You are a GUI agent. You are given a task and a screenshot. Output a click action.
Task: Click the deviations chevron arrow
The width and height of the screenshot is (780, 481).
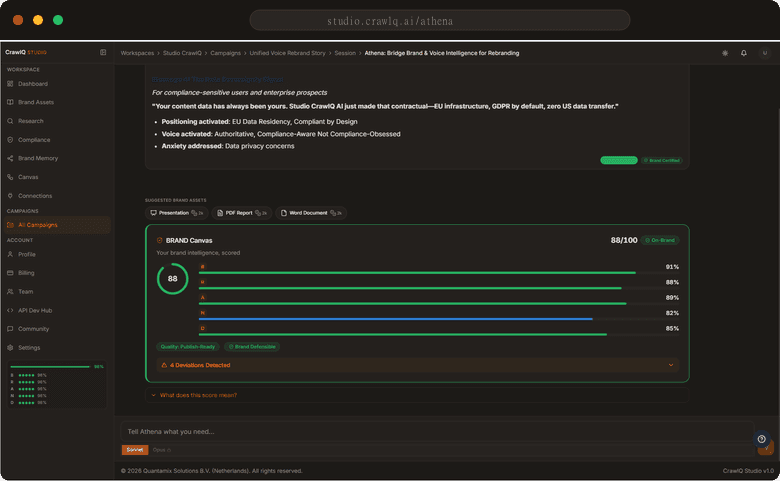[x=671, y=365]
